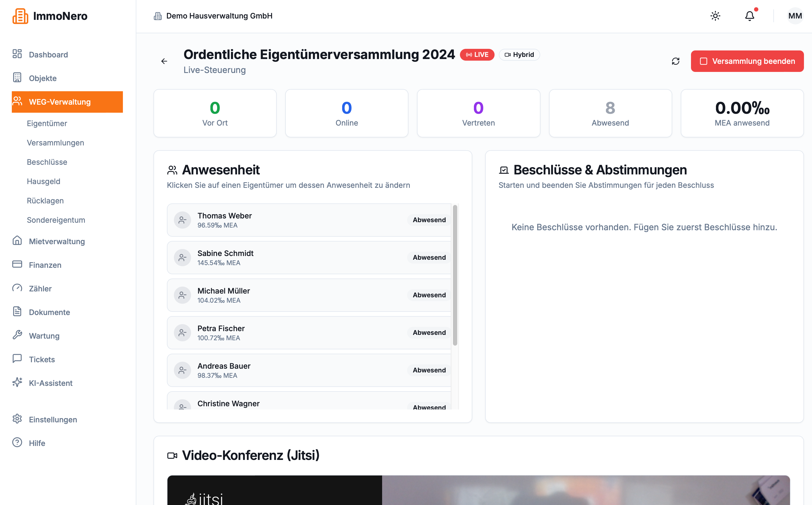Open the Mietverwaltung menu label
812x505 pixels.
tap(57, 241)
